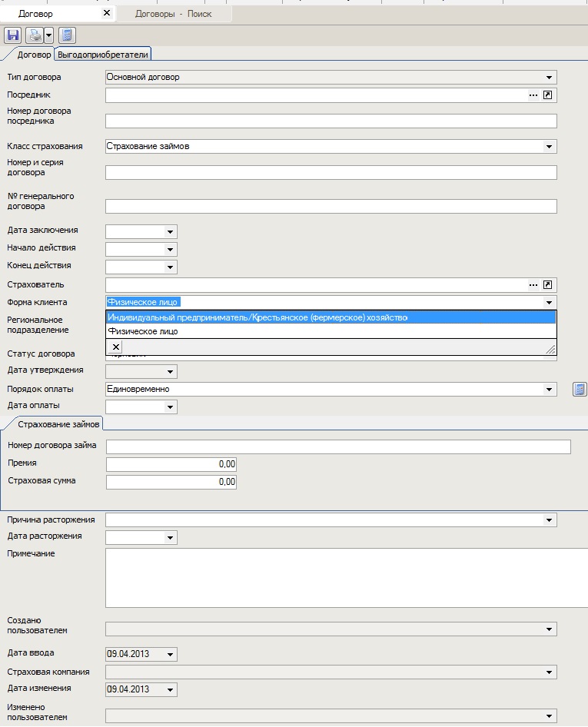
Task: Expand the print options arrow next to printer
Action: 48,35
